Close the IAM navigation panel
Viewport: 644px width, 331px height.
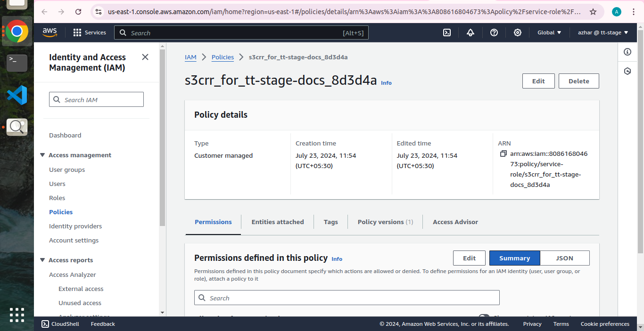pos(145,57)
